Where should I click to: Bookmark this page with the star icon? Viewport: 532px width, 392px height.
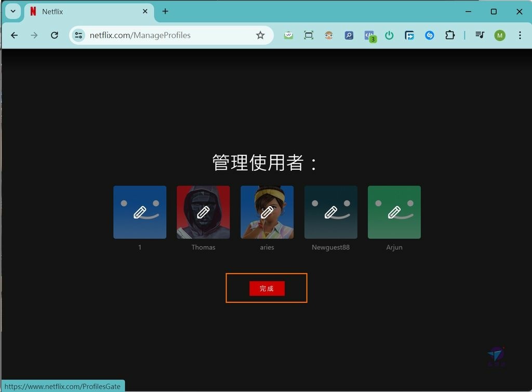[260, 35]
